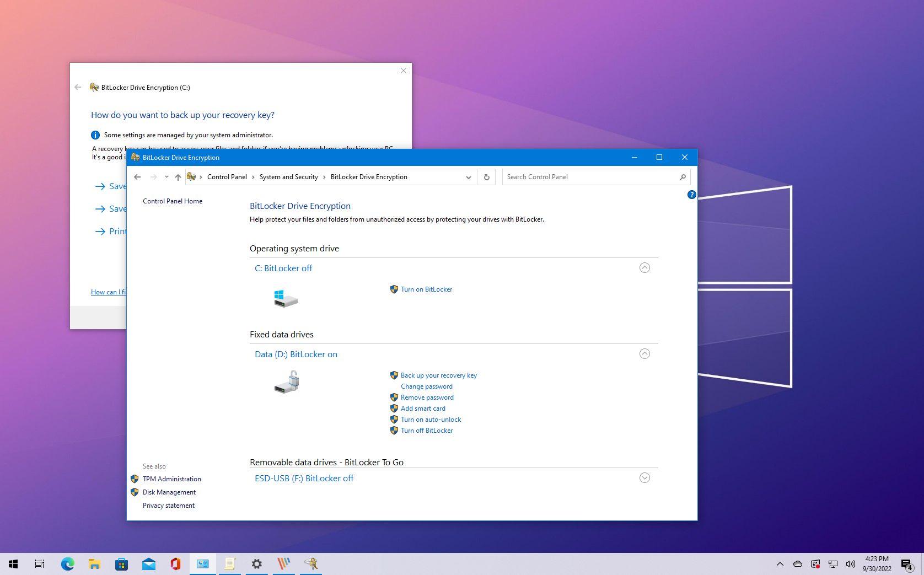
Task: Open Disk Management from the See also section
Action: coord(169,492)
